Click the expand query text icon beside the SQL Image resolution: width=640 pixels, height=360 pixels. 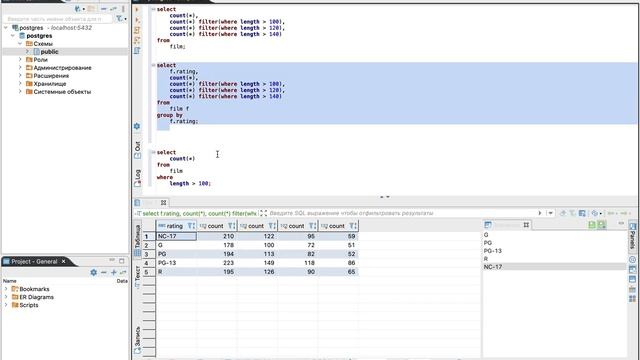pos(263,213)
